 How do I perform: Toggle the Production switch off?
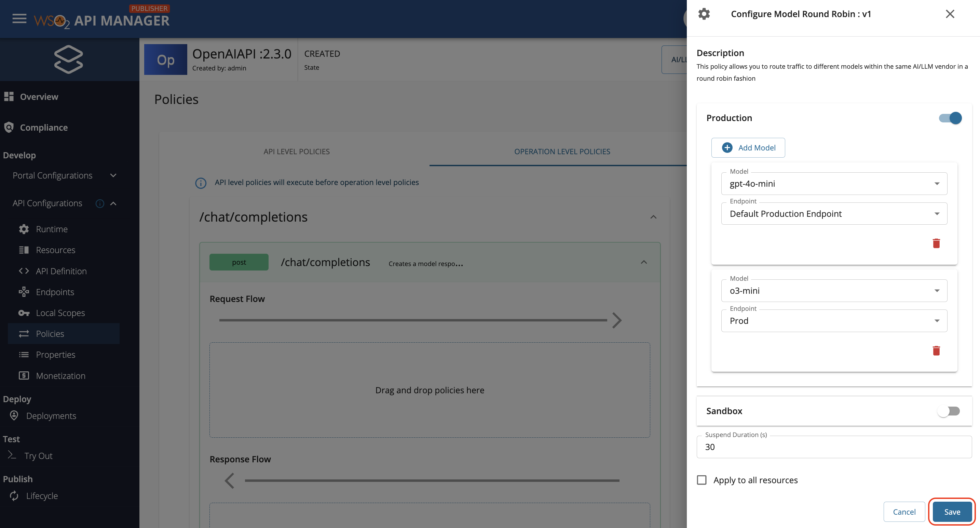click(x=950, y=118)
